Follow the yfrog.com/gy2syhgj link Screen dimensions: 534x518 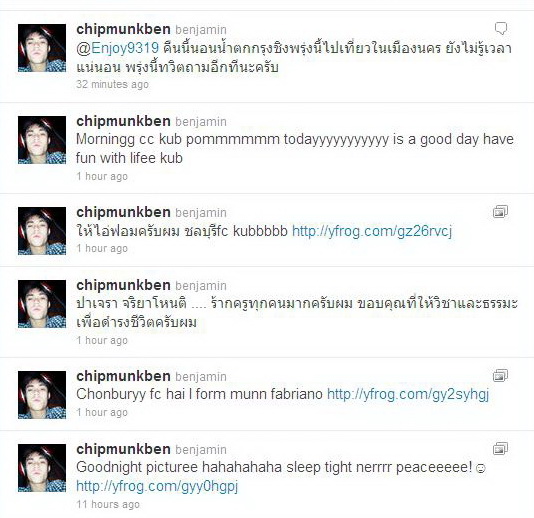pyautogui.click(x=408, y=394)
